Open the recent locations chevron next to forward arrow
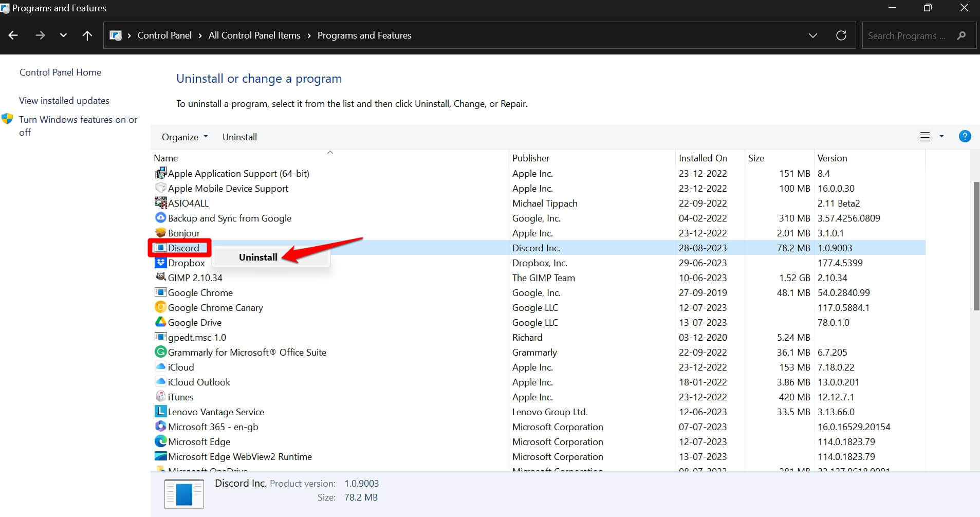Viewport: 980px width, 517px height. click(63, 35)
